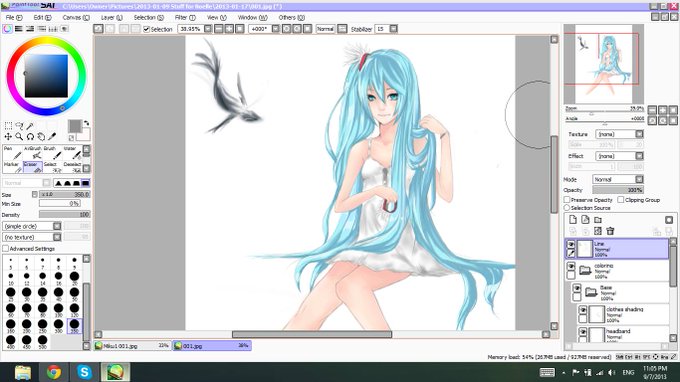Open the Layer menu
The height and width of the screenshot is (382, 680).
point(111,17)
